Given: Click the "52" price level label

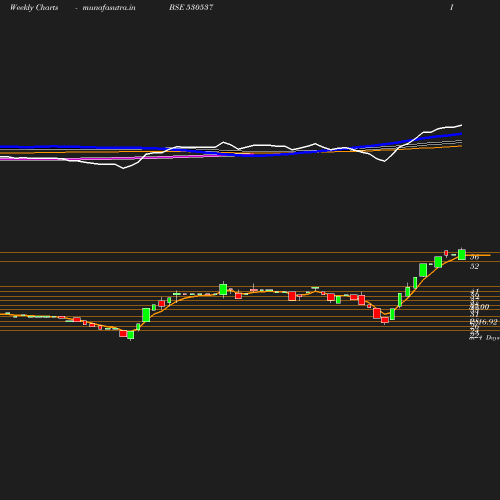Looking at the screenshot, I should click(x=474, y=266).
